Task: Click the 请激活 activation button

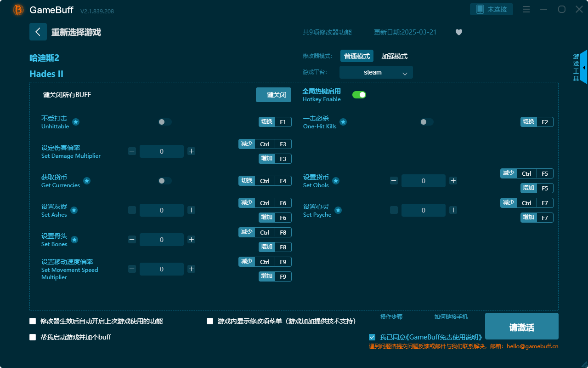Action: (x=521, y=326)
